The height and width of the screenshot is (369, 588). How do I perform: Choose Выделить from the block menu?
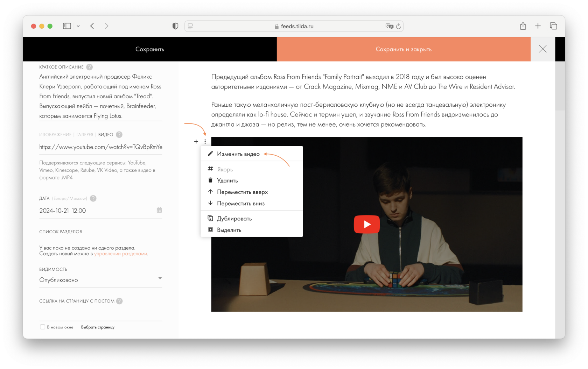[252, 230]
